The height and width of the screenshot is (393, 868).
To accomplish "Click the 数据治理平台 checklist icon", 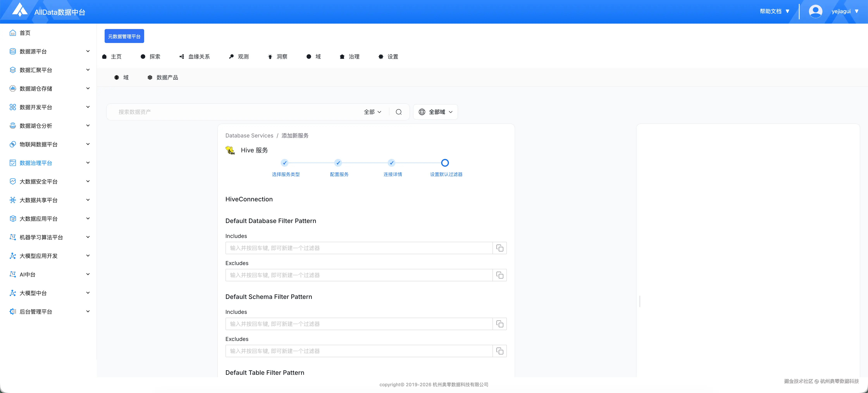I will click(x=13, y=163).
